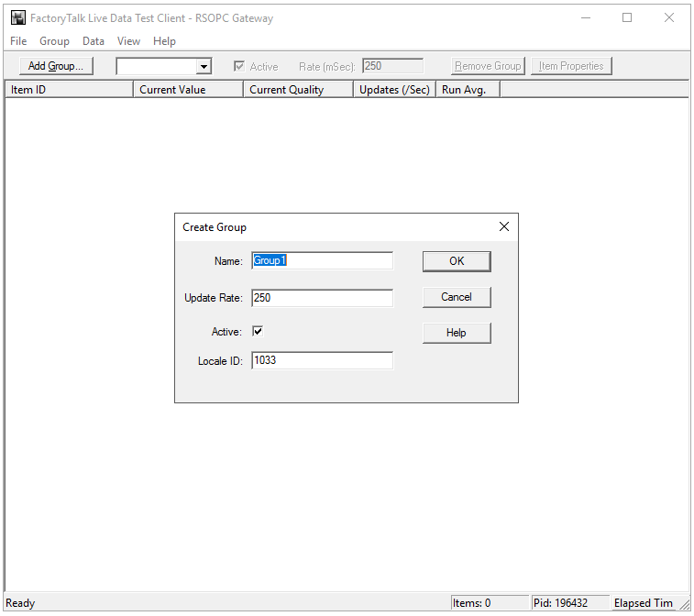
Task: Close the Create Group dialog
Action: 503,226
